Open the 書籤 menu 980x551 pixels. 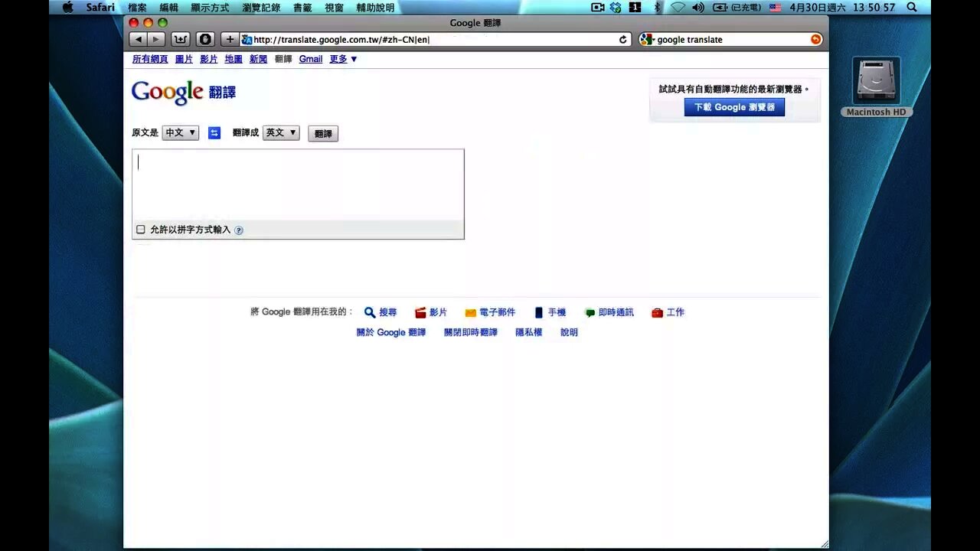[x=302, y=7]
